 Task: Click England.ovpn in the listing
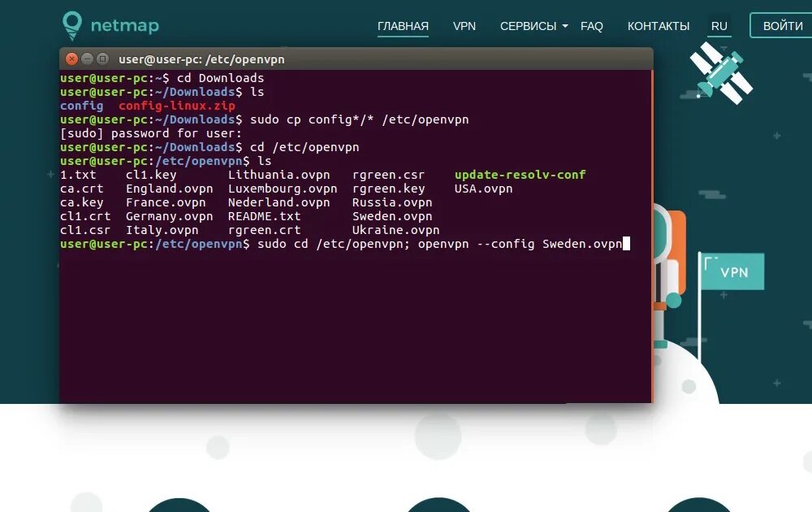(170, 189)
